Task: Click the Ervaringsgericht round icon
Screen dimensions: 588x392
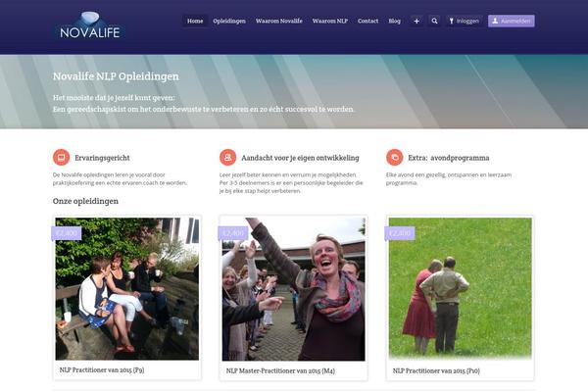Action: [x=61, y=157]
